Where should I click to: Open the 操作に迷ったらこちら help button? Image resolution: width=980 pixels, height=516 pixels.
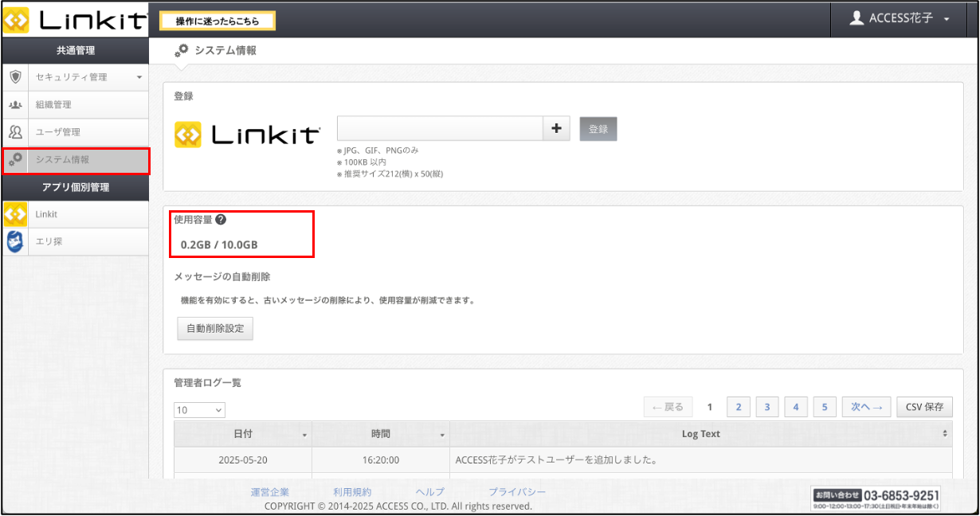218,21
